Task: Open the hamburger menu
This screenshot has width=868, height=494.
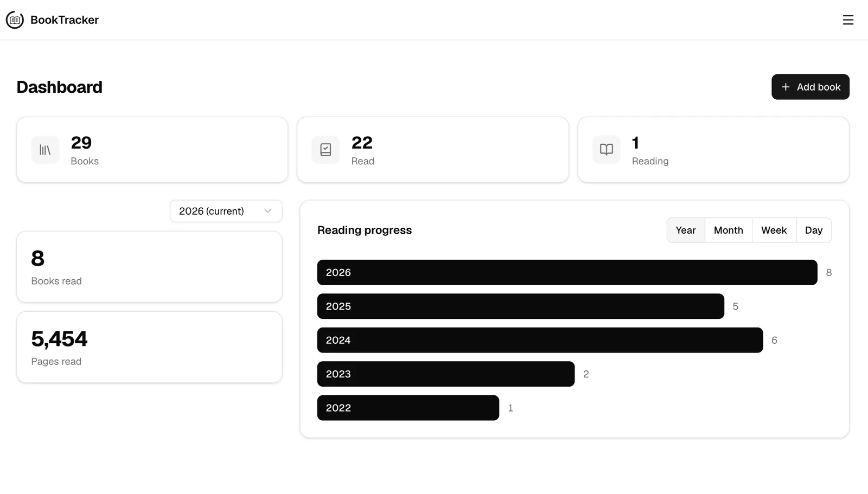Action: tap(848, 20)
